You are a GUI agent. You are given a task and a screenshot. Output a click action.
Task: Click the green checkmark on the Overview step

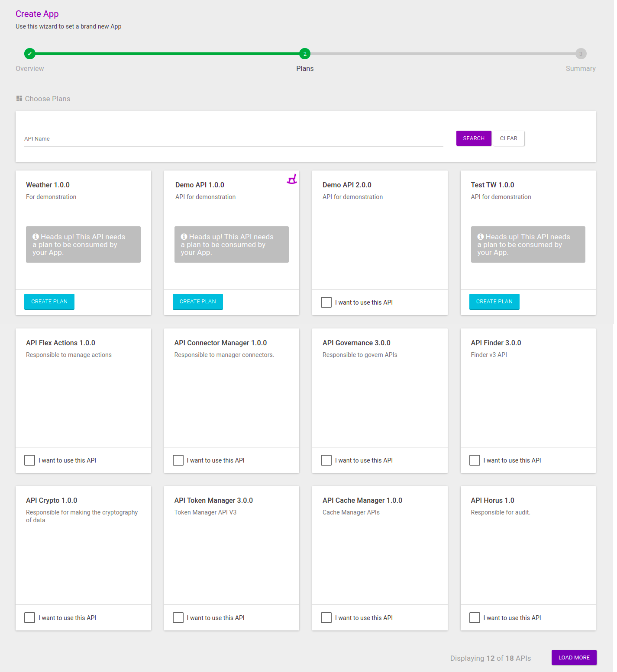coord(29,54)
